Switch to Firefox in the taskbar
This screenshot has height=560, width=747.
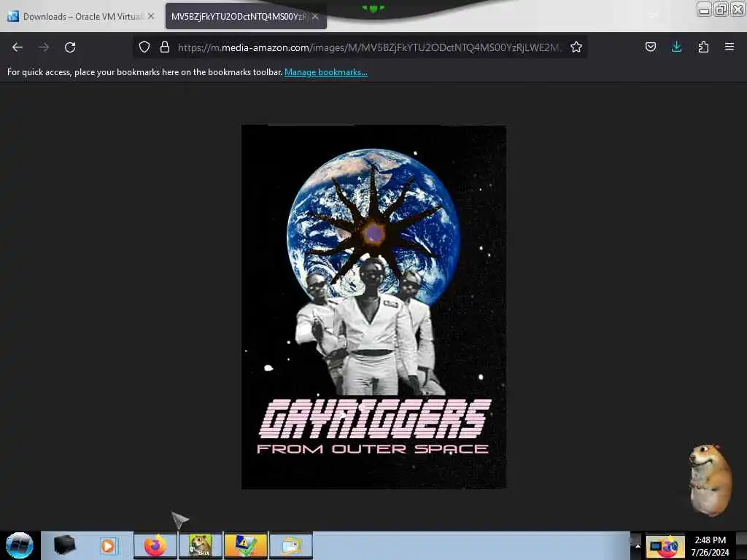tap(155, 545)
